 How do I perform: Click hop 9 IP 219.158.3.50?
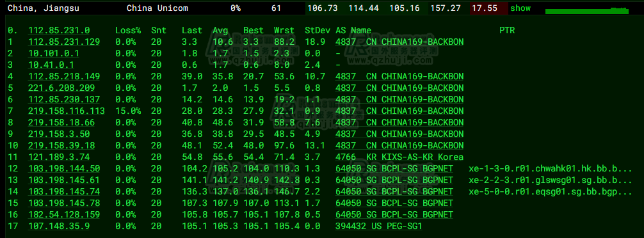coord(59,134)
